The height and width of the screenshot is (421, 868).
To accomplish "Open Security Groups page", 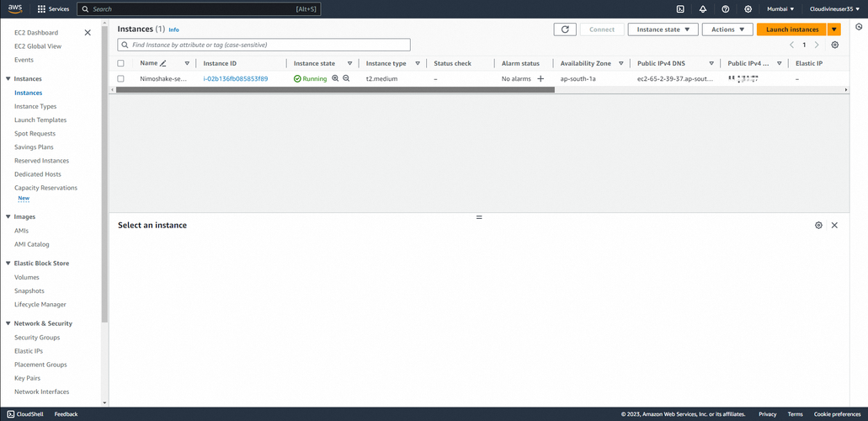I will click(37, 338).
